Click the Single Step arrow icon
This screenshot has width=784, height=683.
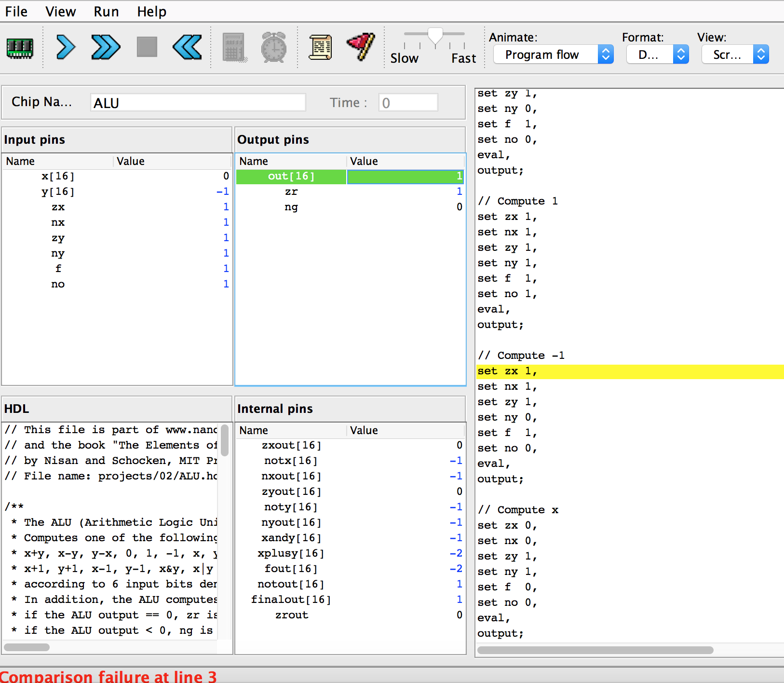coord(66,48)
